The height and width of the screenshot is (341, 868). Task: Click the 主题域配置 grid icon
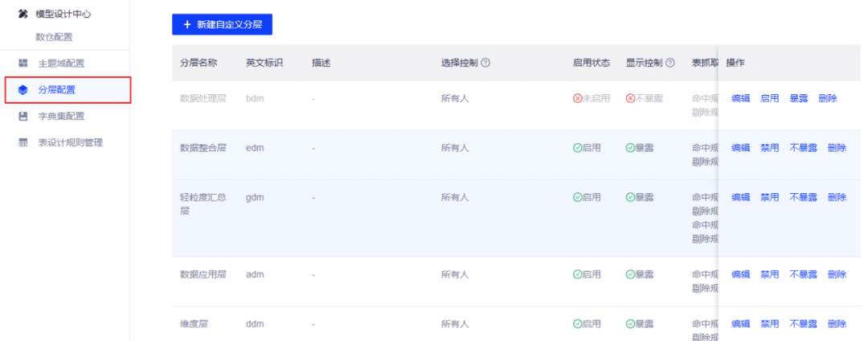23,63
